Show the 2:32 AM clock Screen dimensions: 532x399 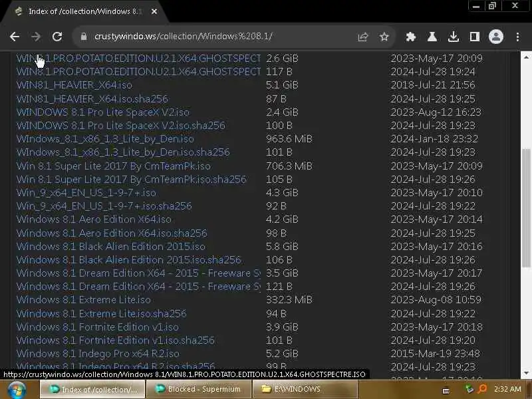(x=507, y=389)
